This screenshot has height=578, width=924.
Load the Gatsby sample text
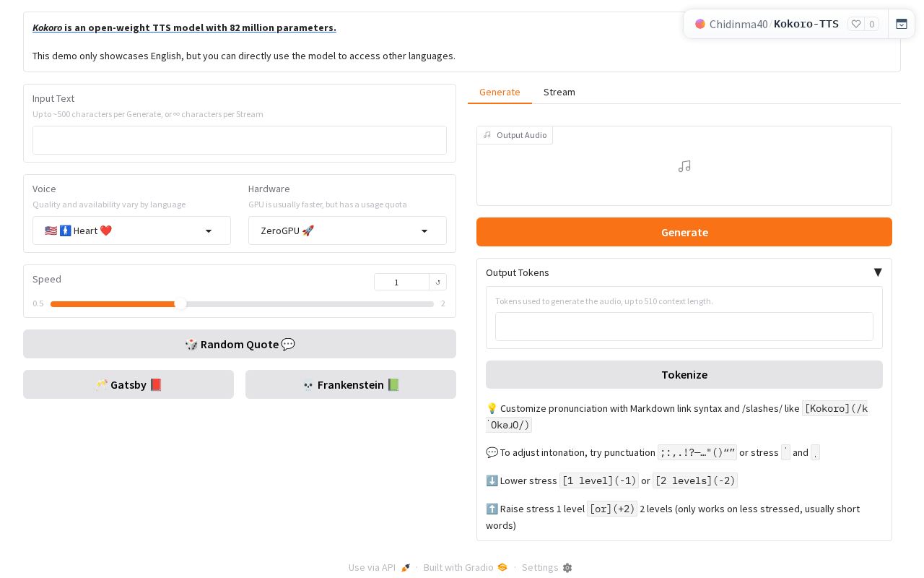[x=128, y=384]
